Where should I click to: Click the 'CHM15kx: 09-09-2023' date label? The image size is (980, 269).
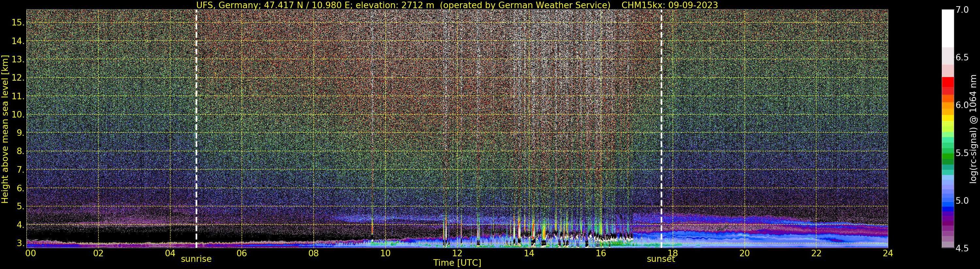click(669, 5)
